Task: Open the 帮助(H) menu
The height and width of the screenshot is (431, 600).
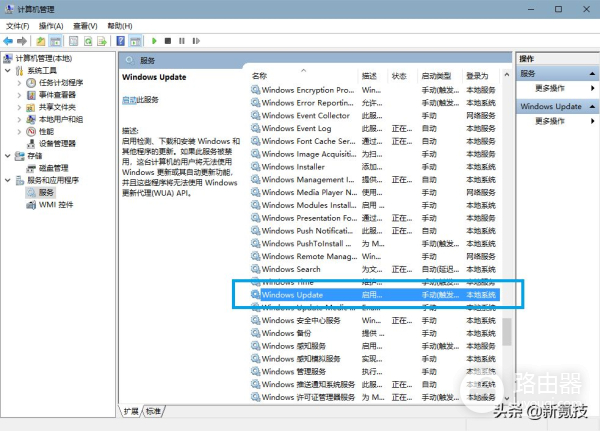Action: [120, 26]
